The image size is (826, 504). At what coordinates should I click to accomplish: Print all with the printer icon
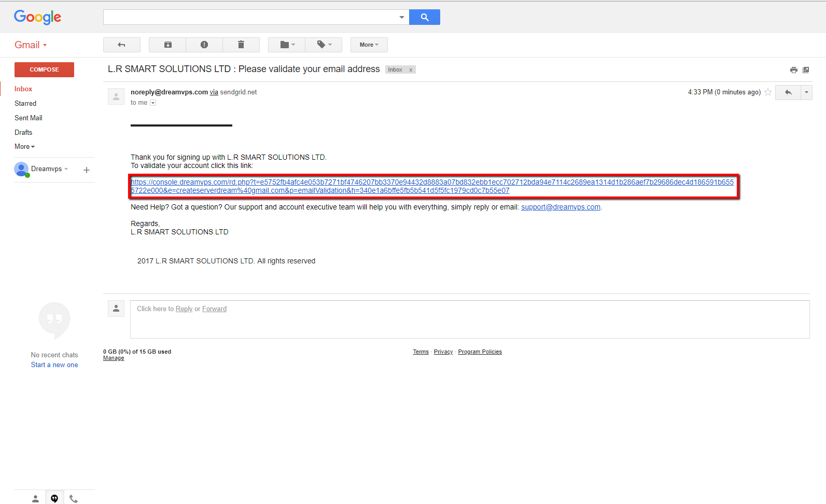click(793, 70)
